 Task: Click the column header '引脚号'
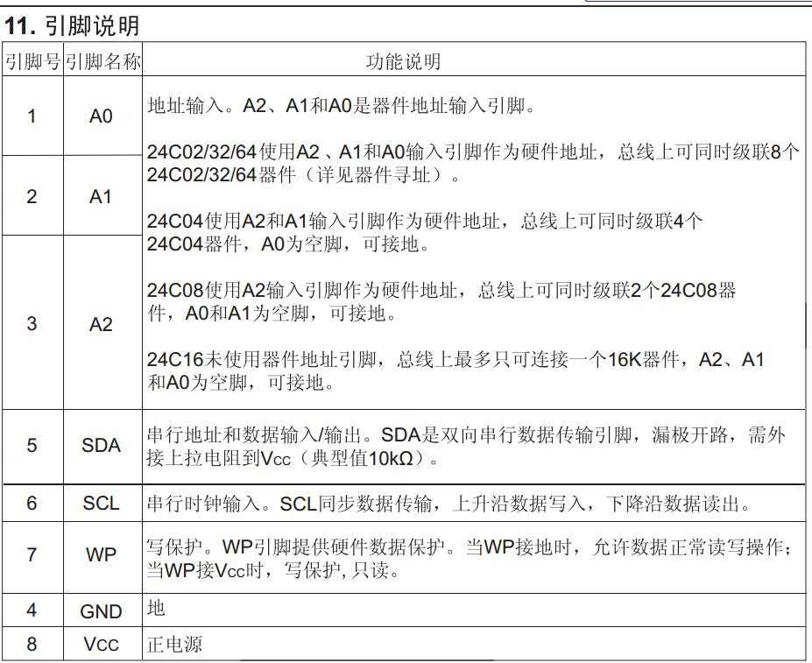(x=32, y=61)
